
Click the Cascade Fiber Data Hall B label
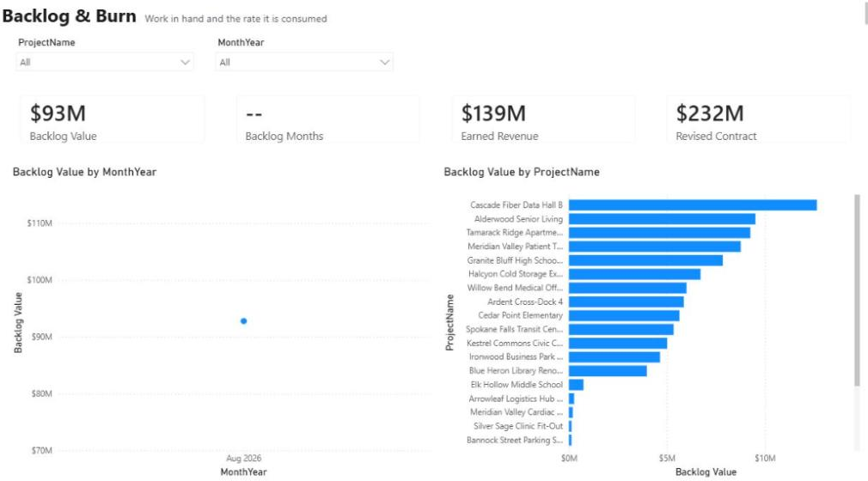517,205
